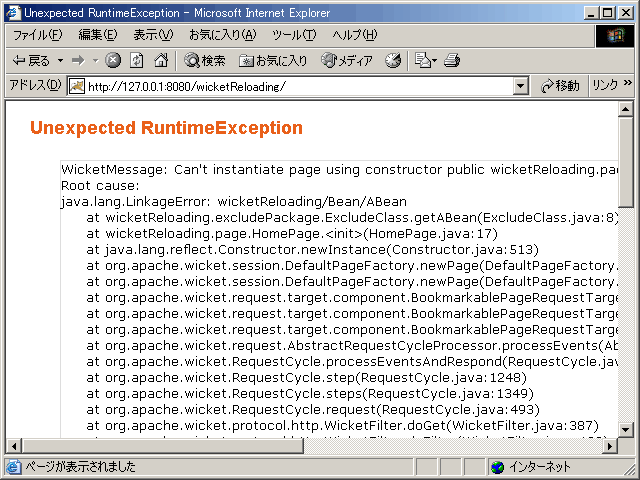Click the Links (リンク) toolbar label

[605, 85]
